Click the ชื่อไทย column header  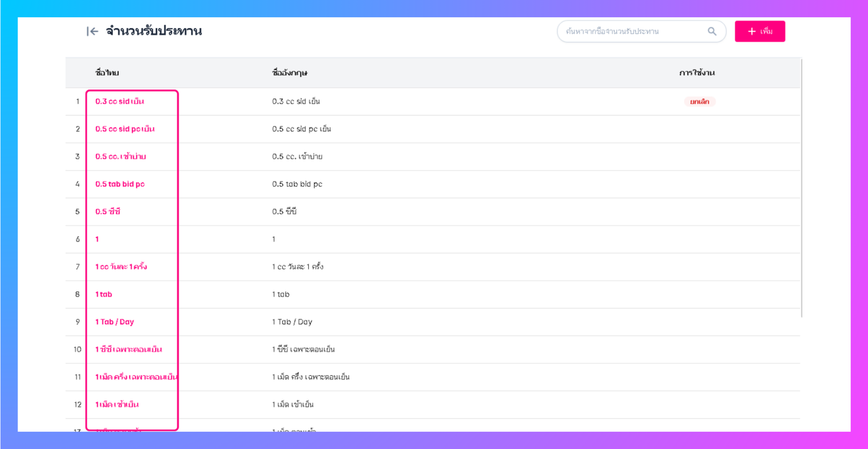click(107, 73)
